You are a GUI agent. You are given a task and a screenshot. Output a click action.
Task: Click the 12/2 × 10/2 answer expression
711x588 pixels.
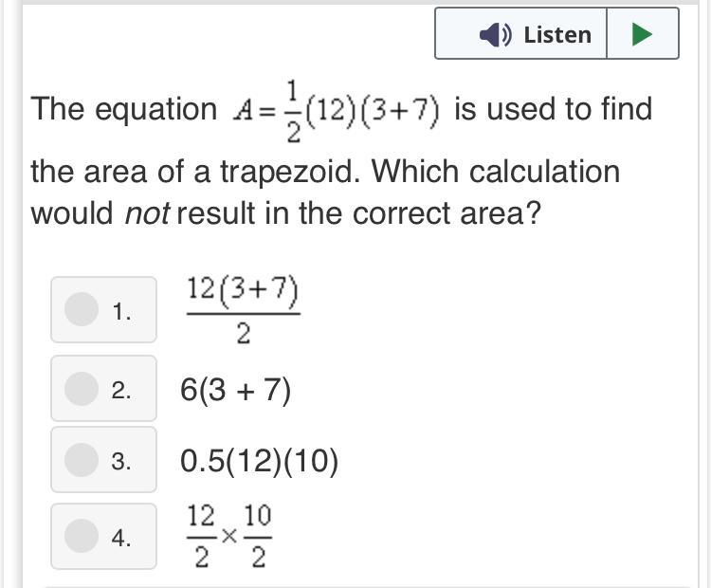(228, 537)
